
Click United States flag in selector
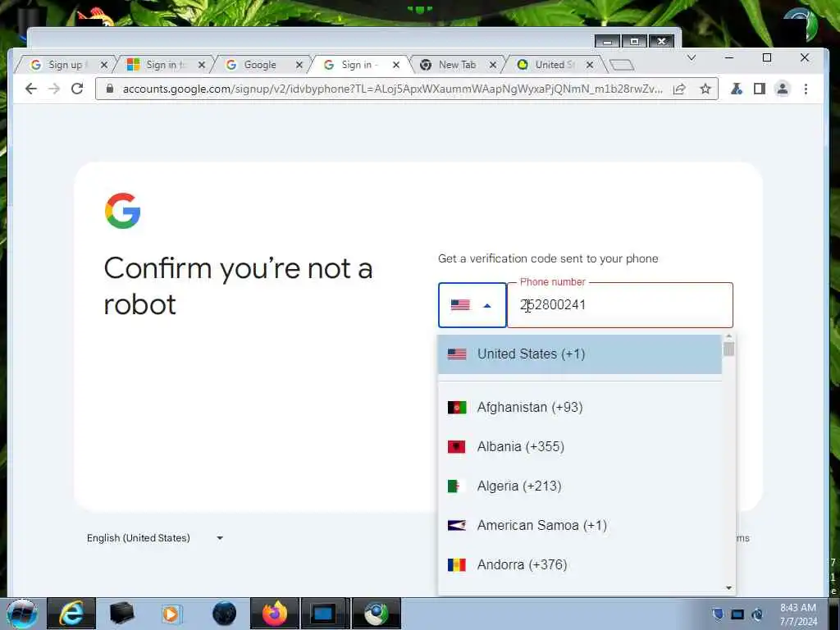coord(460,305)
